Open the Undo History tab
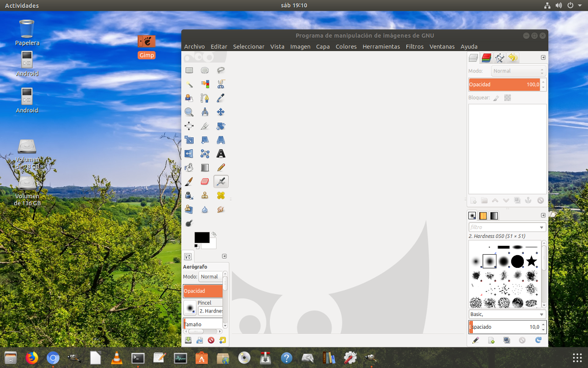The height and width of the screenshot is (368, 588). coord(514,57)
